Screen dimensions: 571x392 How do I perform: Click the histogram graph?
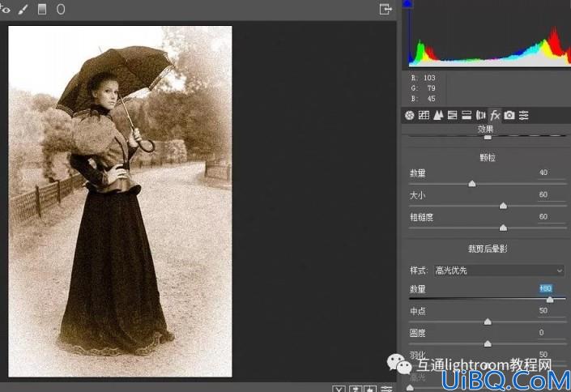(487, 33)
